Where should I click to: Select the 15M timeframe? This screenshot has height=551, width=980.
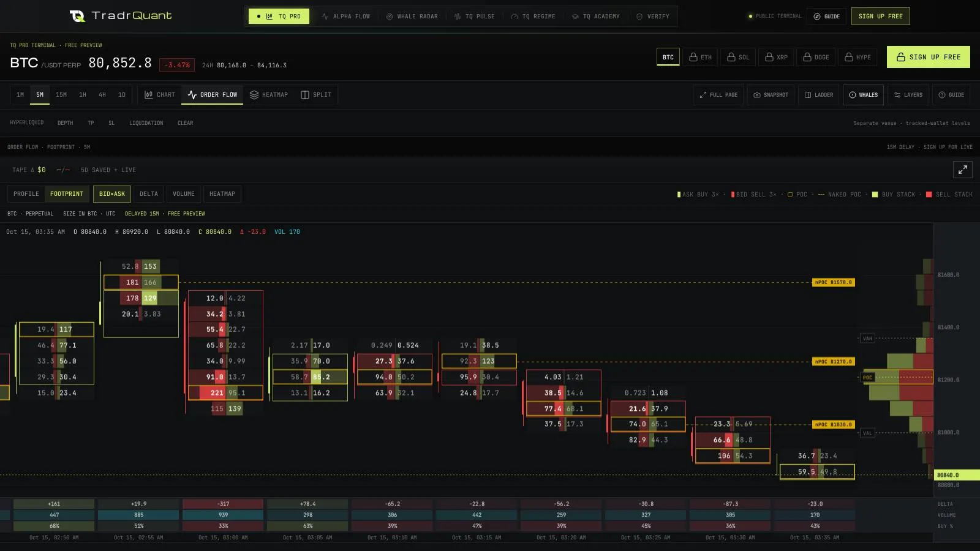(x=61, y=95)
